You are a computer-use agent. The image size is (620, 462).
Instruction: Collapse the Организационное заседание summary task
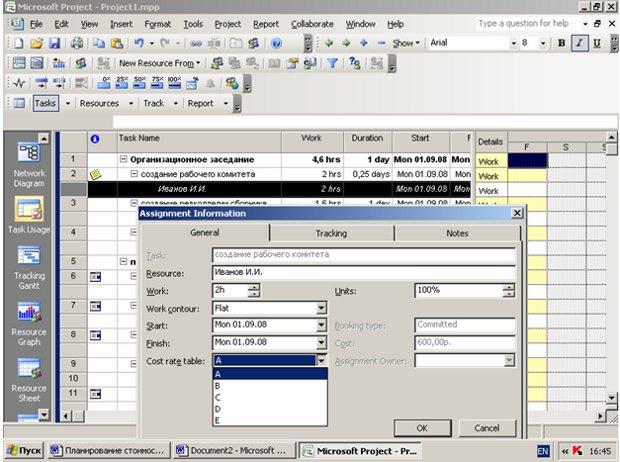pos(123,159)
